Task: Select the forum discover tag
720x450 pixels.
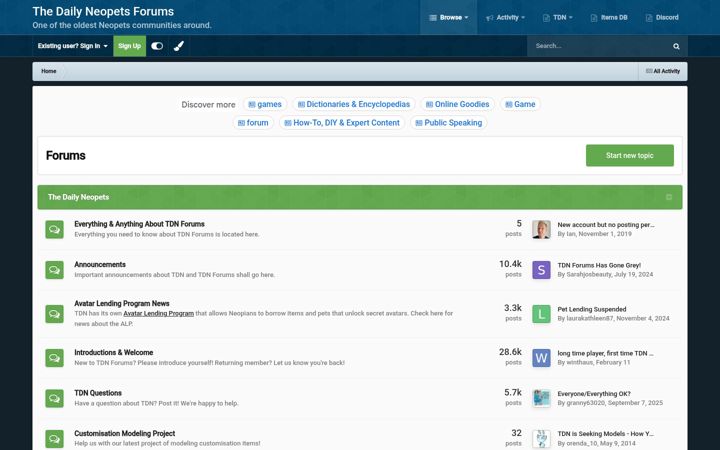Action: click(253, 123)
